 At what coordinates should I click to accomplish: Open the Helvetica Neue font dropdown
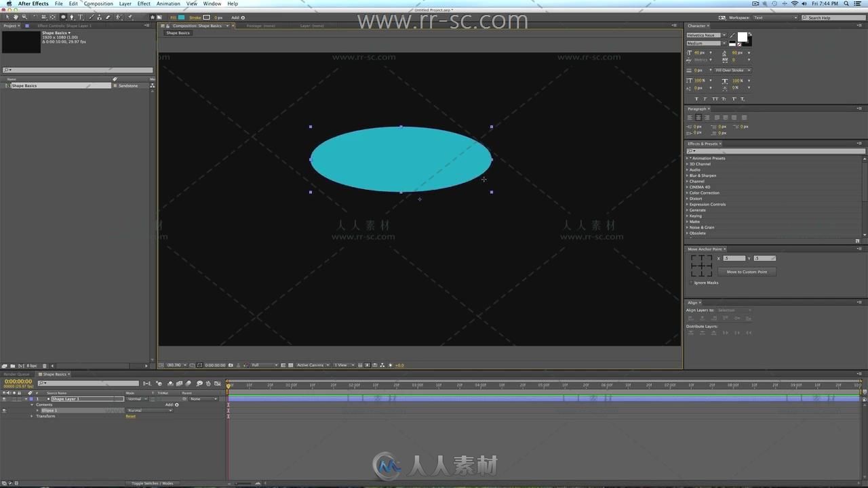point(707,35)
